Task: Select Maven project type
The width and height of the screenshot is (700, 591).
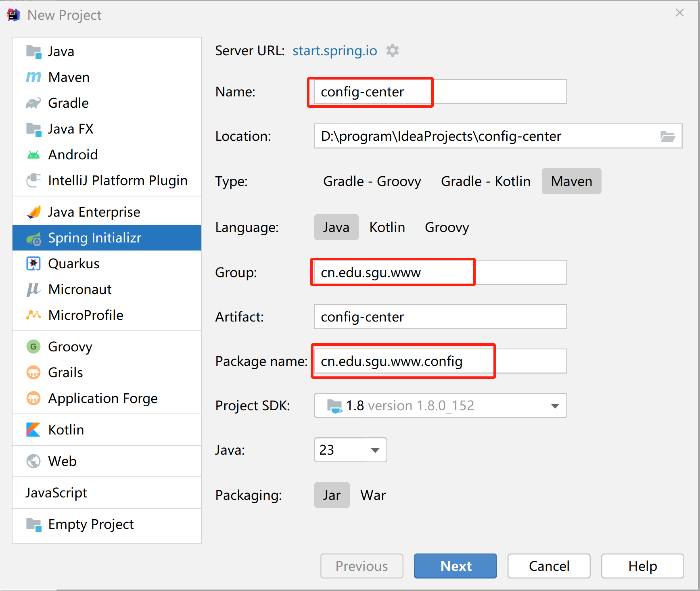Action: click(572, 181)
